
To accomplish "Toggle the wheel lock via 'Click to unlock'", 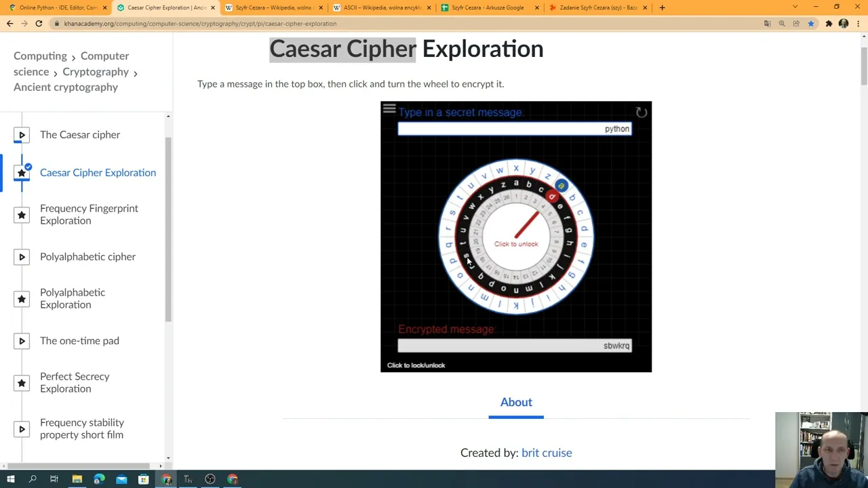I will pos(515,244).
